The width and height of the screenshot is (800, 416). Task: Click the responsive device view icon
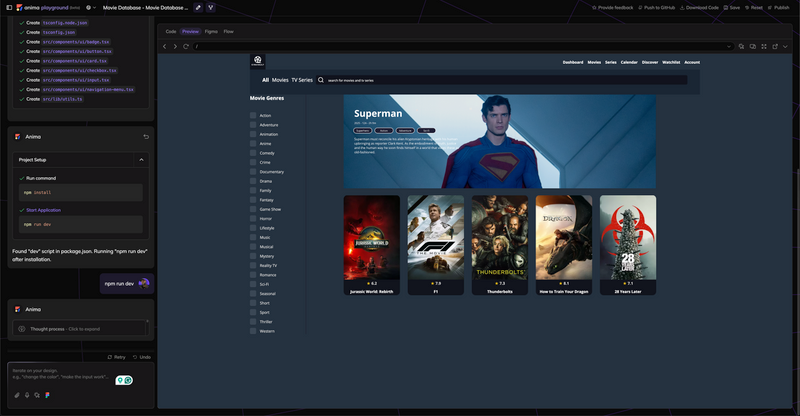[x=753, y=46]
